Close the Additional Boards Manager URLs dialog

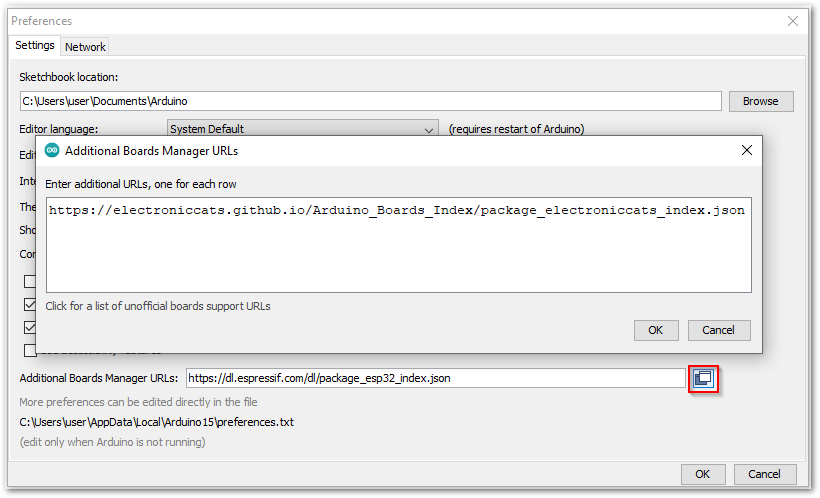click(x=746, y=151)
